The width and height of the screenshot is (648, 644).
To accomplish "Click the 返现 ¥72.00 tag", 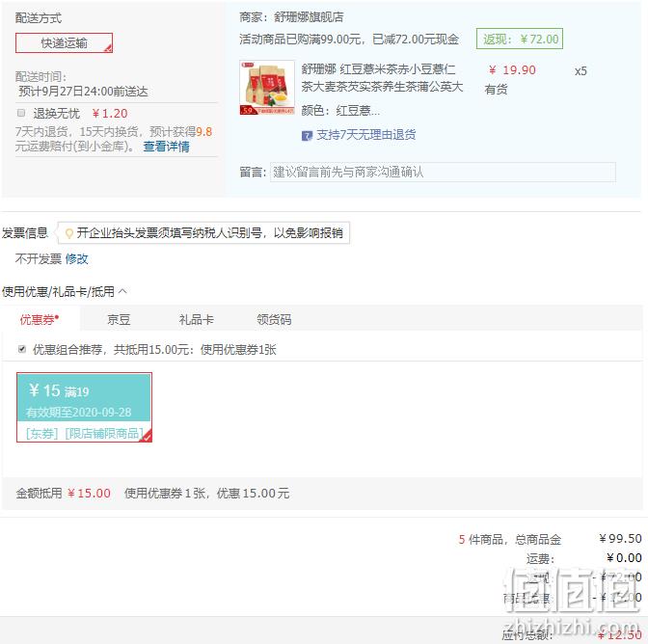I will (x=520, y=40).
